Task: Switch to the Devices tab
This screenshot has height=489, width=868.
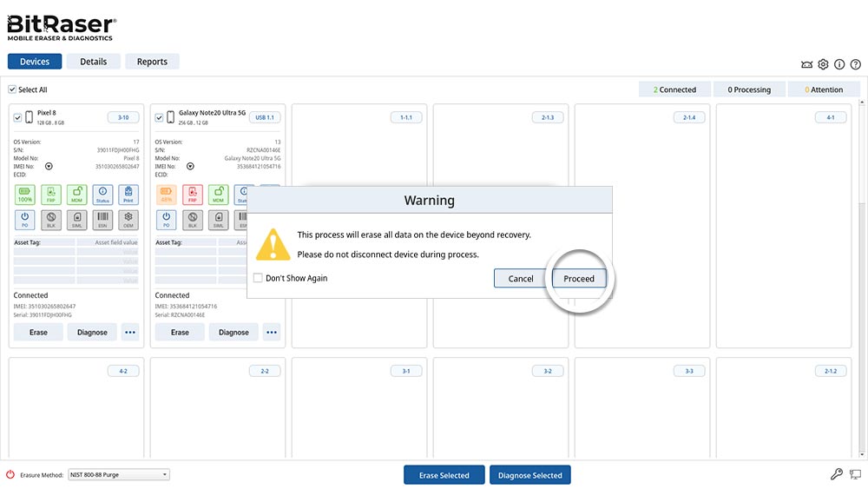Action: [35, 62]
